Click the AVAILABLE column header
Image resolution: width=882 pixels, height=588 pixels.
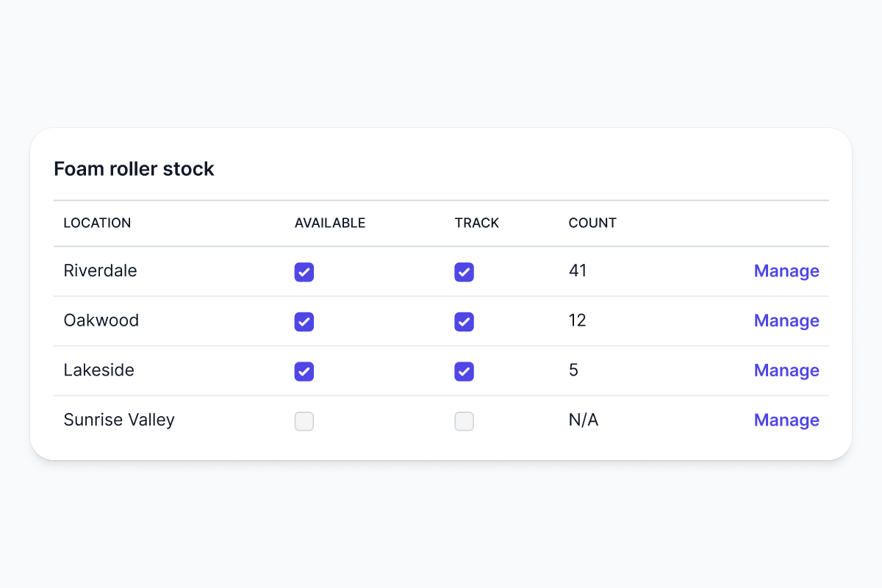click(x=330, y=223)
